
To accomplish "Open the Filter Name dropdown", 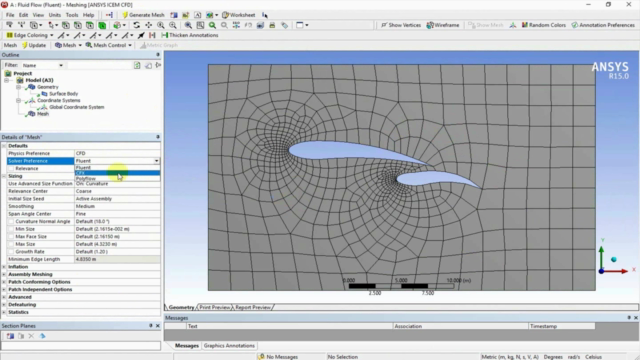I will (x=43, y=65).
